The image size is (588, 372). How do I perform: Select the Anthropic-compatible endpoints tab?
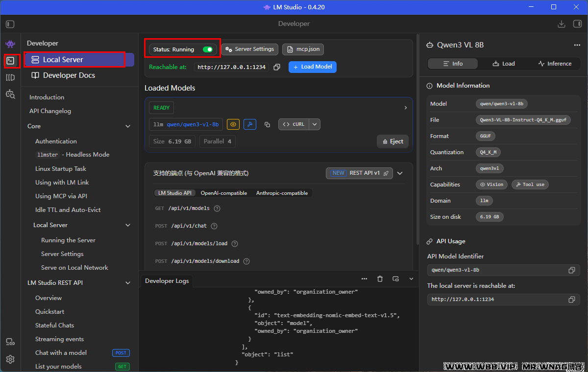282,193
